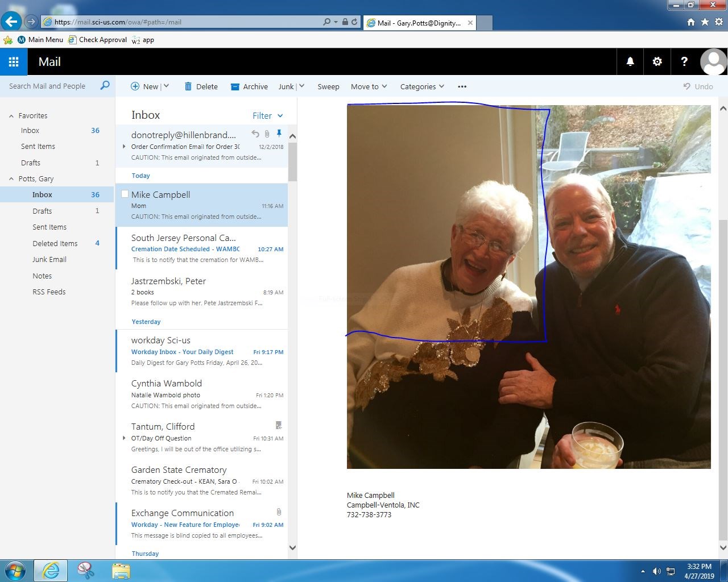Screen dimensions: 728x582
Task: Click the help question mark icon
Action: click(684, 62)
